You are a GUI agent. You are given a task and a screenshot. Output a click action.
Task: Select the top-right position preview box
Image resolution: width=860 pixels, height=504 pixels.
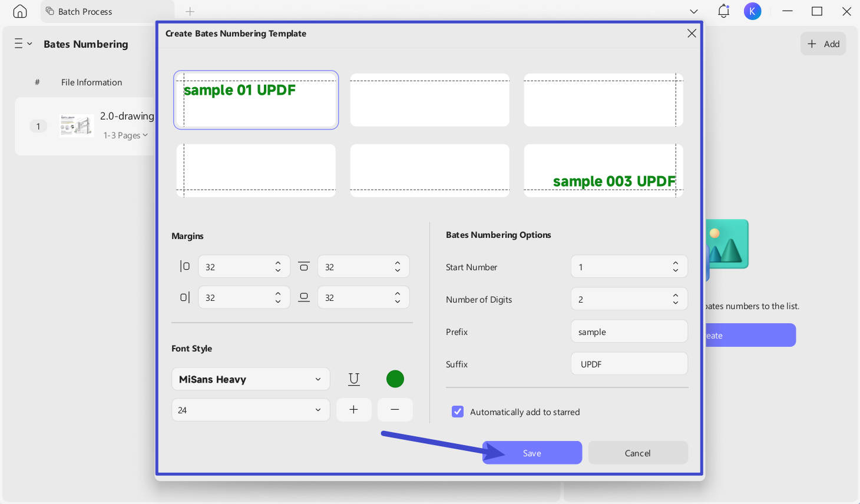coord(603,100)
